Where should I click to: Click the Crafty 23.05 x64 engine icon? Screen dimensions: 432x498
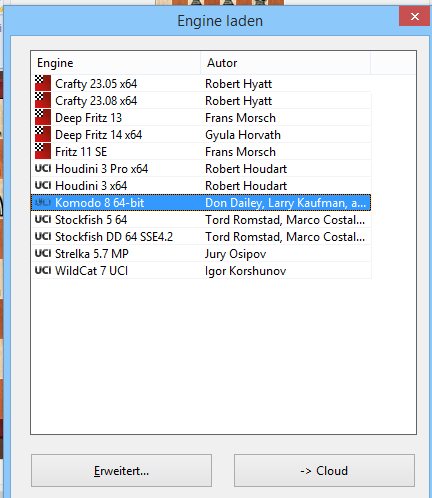pos(43,83)
